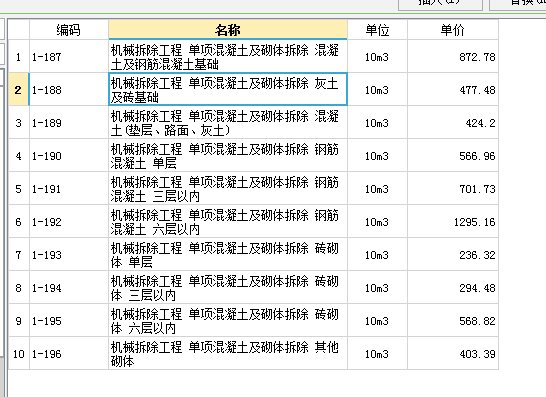Click the 编码 column header
The height and width of the screenshot is (397, 546).
(x=69, y=30)
